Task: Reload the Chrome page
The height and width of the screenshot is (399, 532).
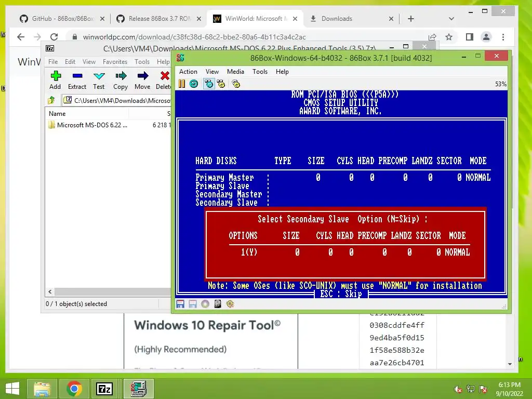Action: tap(54, 37)
